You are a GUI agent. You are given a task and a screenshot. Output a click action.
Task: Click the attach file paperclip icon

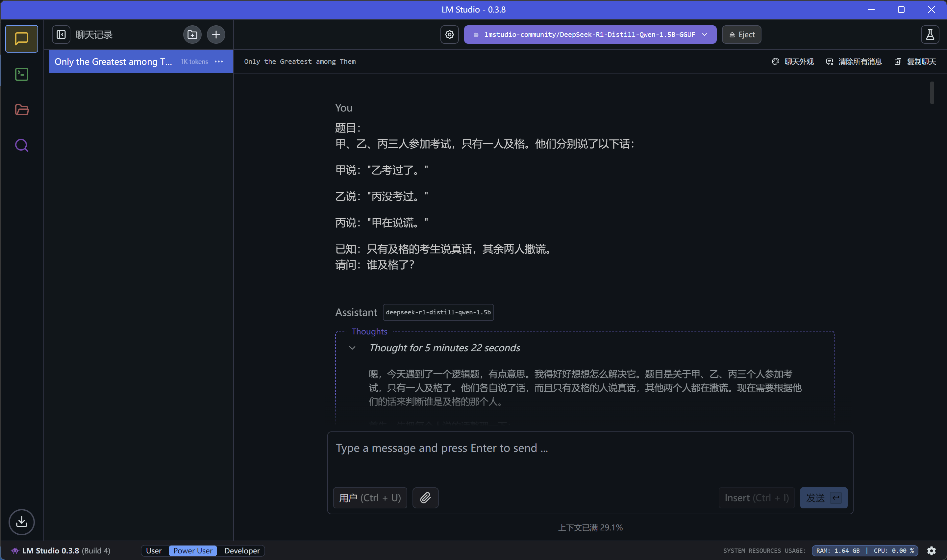(425, 498)
